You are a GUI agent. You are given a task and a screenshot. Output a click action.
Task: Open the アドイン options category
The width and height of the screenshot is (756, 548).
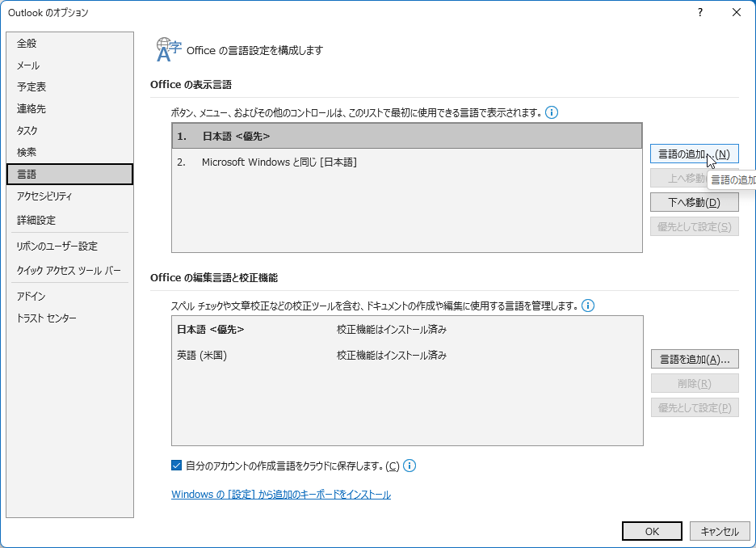pyautogui.click(x=70, y=296)
